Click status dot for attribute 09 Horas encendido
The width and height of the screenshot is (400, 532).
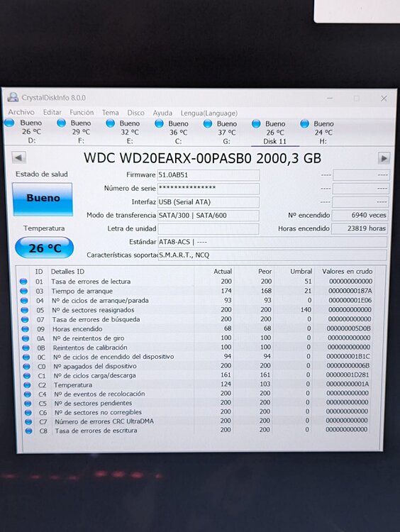coord(25,328)
